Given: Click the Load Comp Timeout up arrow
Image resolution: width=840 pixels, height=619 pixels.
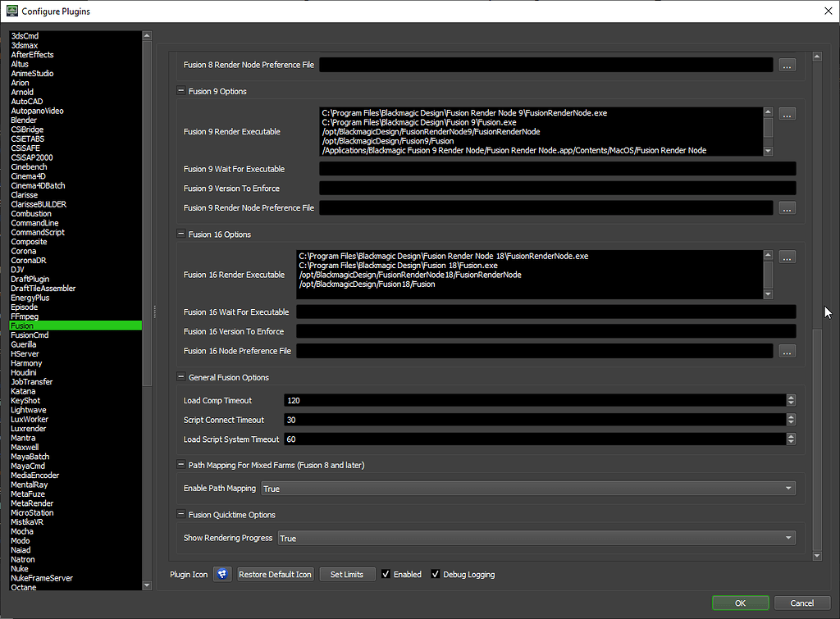Looking at the screenshot, I should [x=790, y=397].
